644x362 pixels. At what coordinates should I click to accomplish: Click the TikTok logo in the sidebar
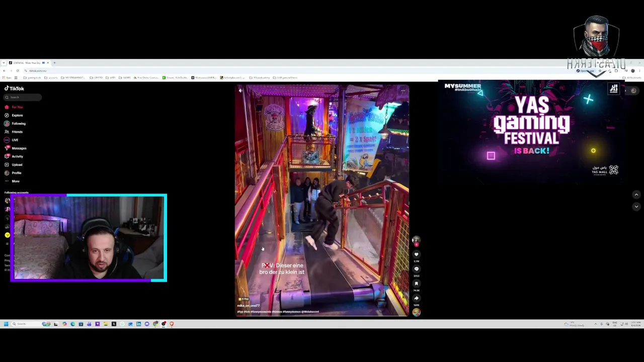pyautogui.click(x=15, y=88)
